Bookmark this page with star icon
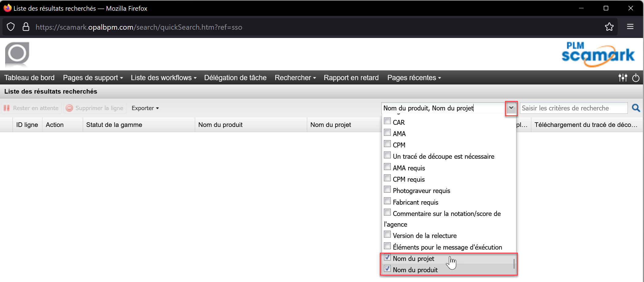Screen dimensions: 644x282 click(609, 27)
